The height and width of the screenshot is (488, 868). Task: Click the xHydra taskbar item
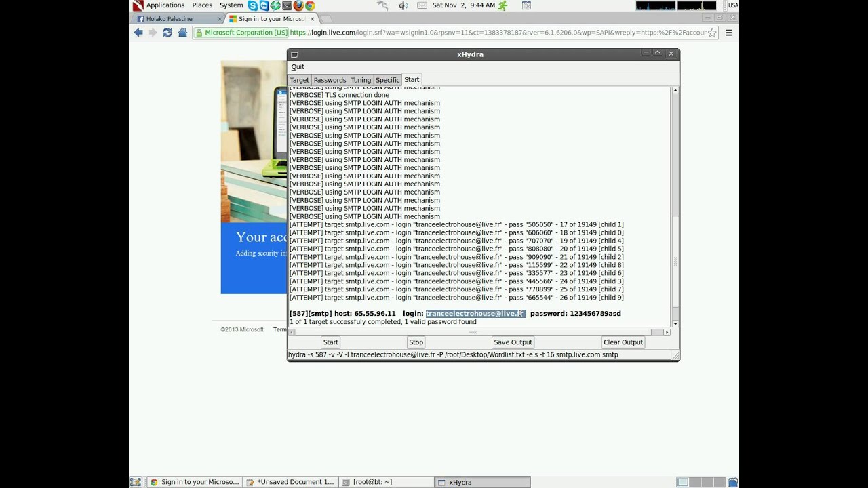(x=482, y=482)
